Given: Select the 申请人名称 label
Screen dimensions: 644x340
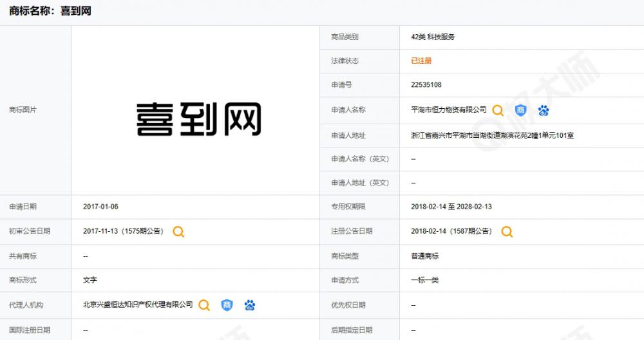Looking at the screenshot, I should point(348,109).
